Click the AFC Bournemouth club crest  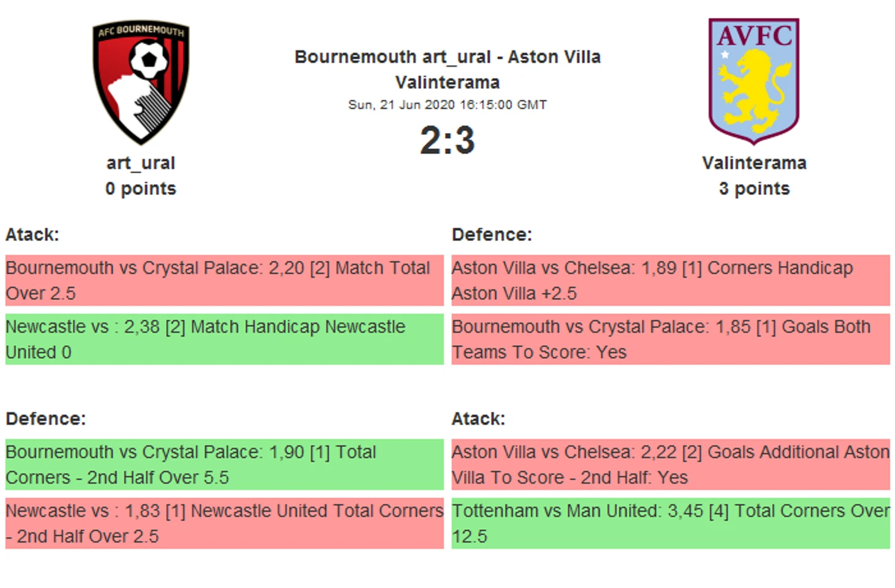(x=140, y=82)
